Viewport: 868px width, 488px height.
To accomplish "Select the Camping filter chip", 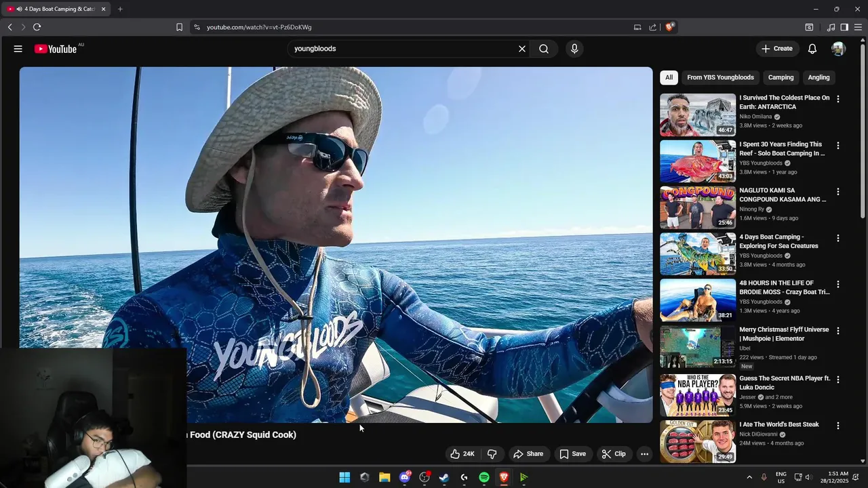I will (781, 77).
